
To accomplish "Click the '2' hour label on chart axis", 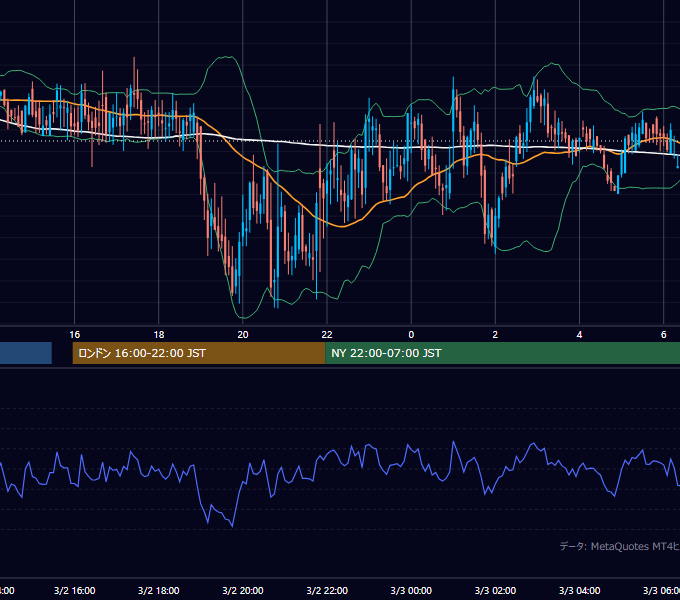I will pyautogui.click(x=495, y=335).
